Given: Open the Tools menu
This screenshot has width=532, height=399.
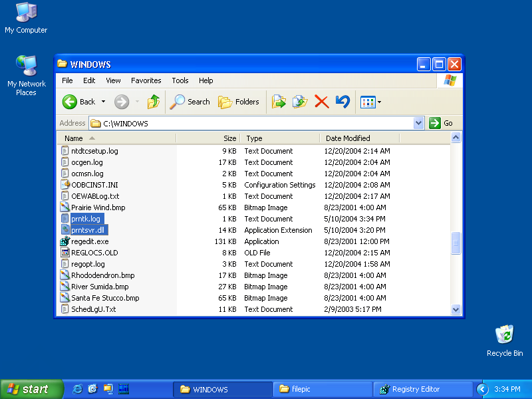Looking at the screenshot, I should click(180, 80).
